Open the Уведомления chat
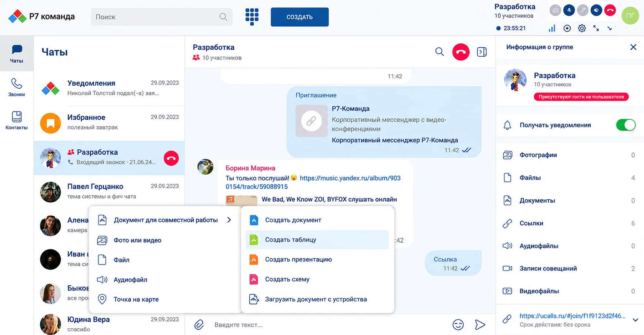Image resolution: width=644 pixels, height=335 pixels. coord(109,89)
